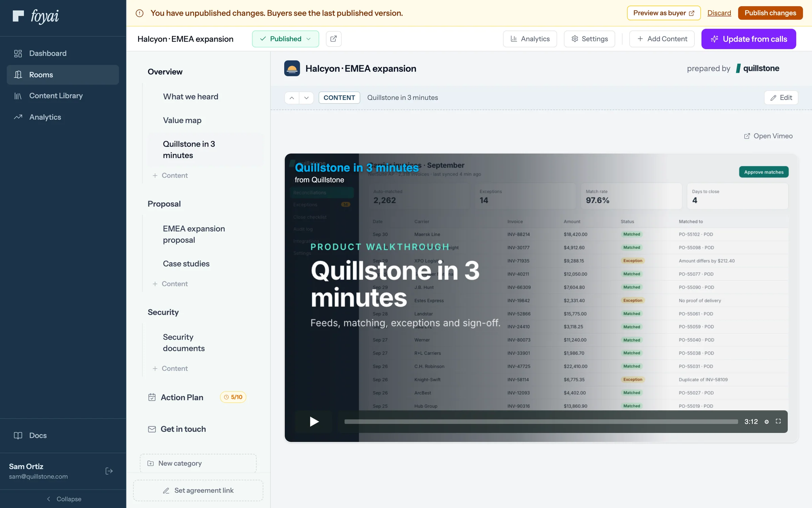
Task: Enter video fullscreen mode
Action: (778, 421)
